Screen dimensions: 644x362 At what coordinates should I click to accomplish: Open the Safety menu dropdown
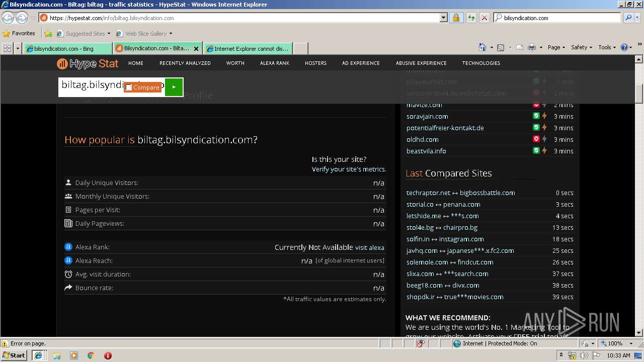click(582, 47)
